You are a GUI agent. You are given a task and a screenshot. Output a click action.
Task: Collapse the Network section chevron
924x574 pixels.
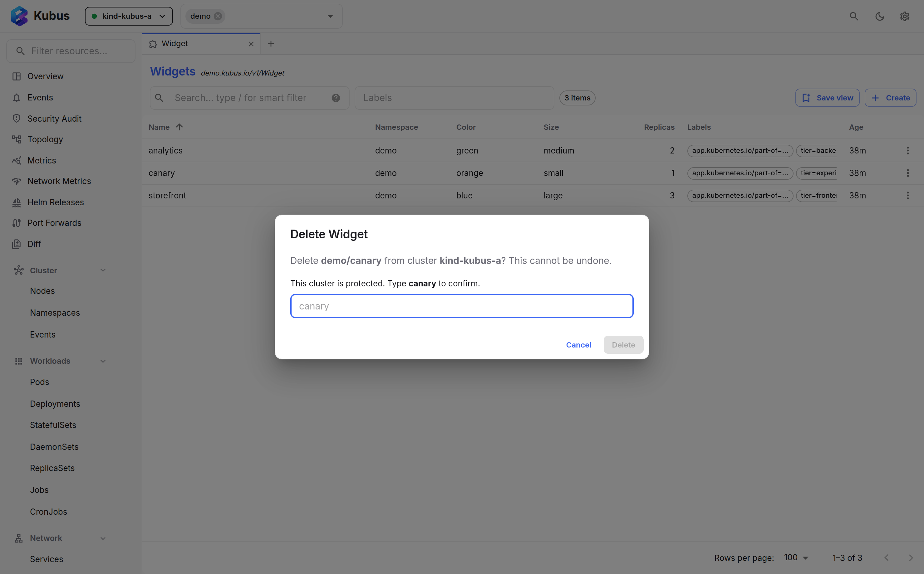pos(103,538)
